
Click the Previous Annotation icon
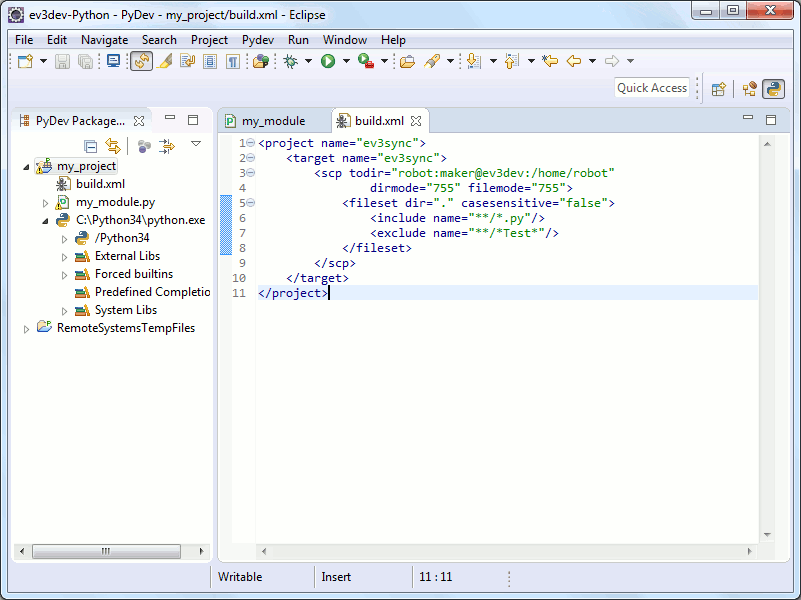click(512, 61)
